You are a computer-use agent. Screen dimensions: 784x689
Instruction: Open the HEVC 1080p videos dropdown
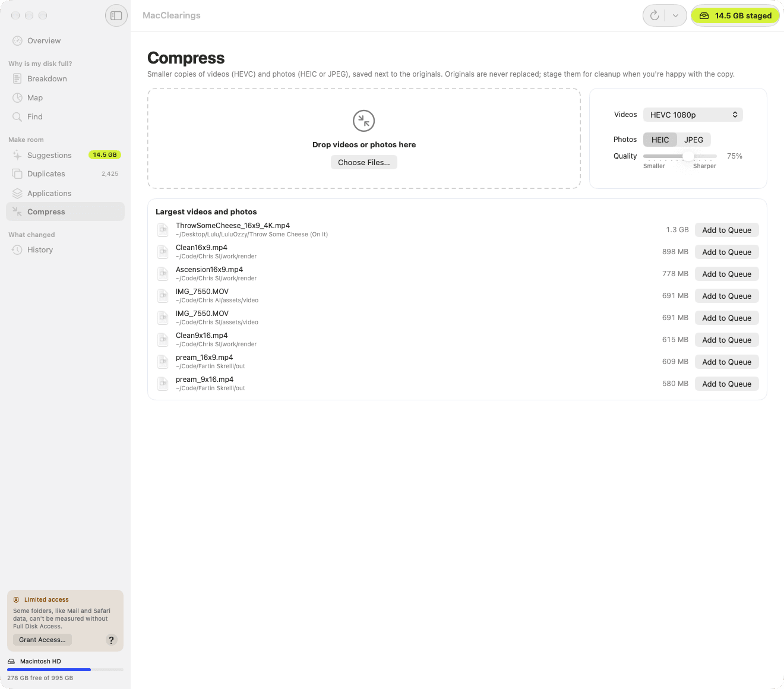[693, 115]
